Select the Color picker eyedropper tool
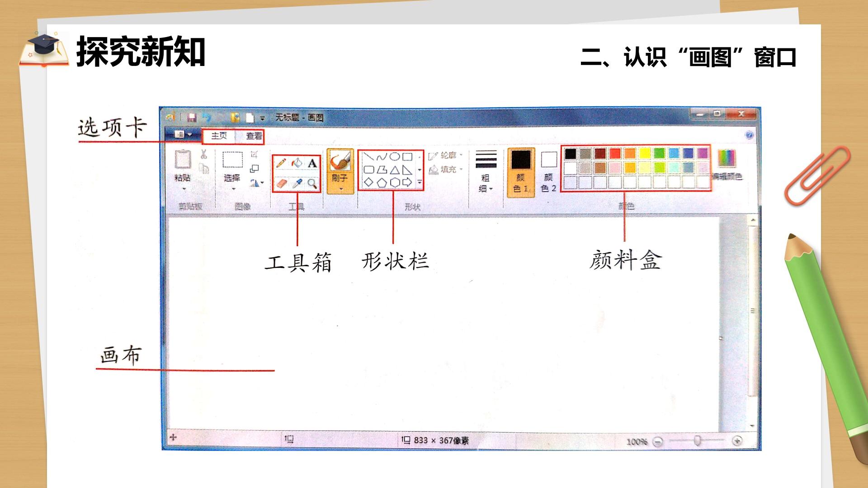This screenshot has width=868, height=488. tap(297, 183)
